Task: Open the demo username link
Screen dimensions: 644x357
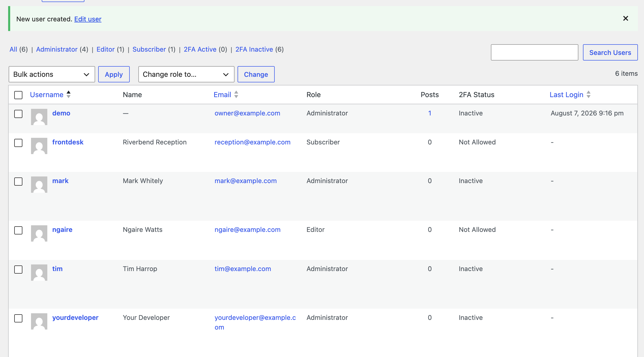Action: point(61,113)
